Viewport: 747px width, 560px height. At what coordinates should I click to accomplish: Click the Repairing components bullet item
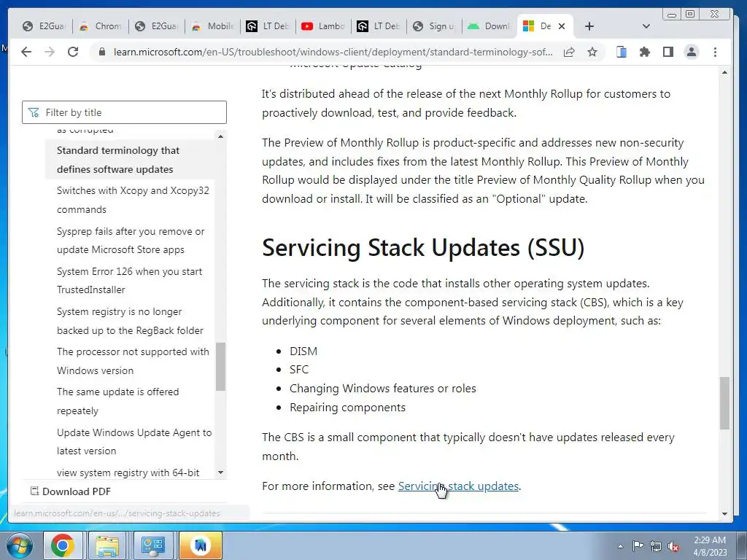[348, 408]
